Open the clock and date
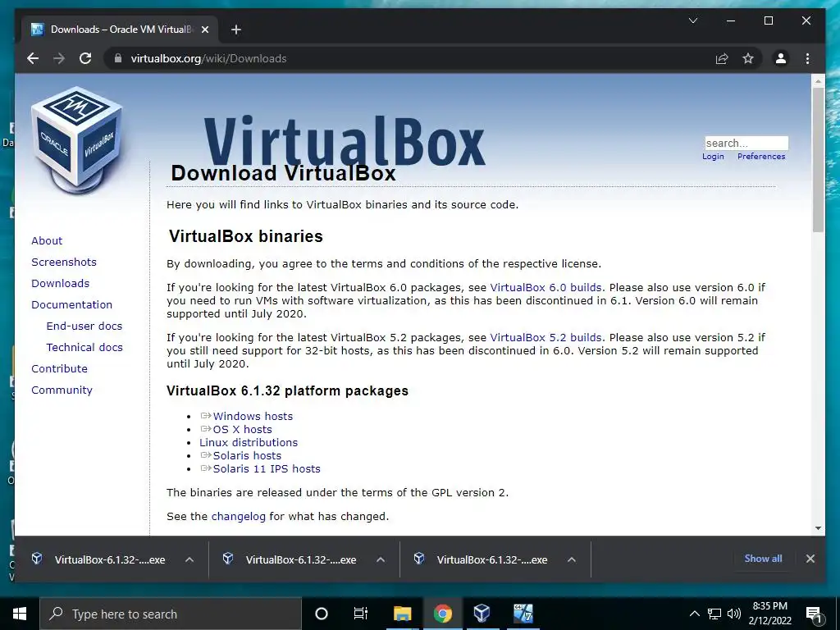This screenshot has width=840, height=630. pyautogui.click(x=769, y=614)
